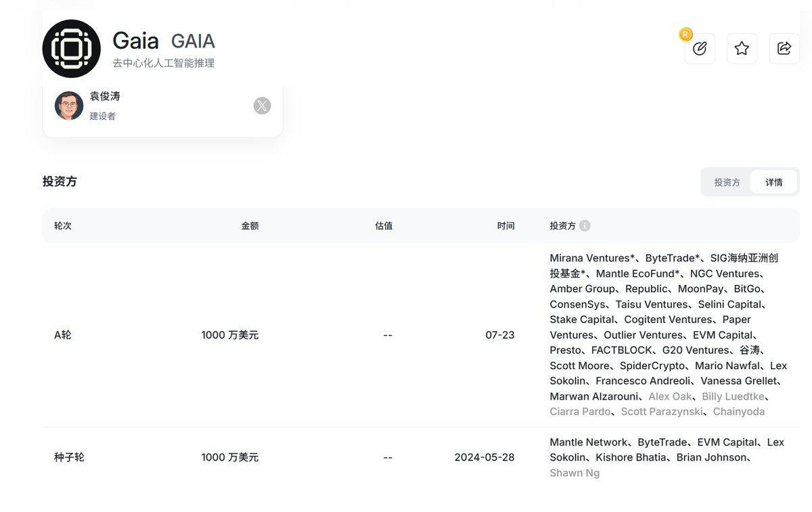Select the A轮 funding round row
812x512 pixels.
[x=63, y=335]
